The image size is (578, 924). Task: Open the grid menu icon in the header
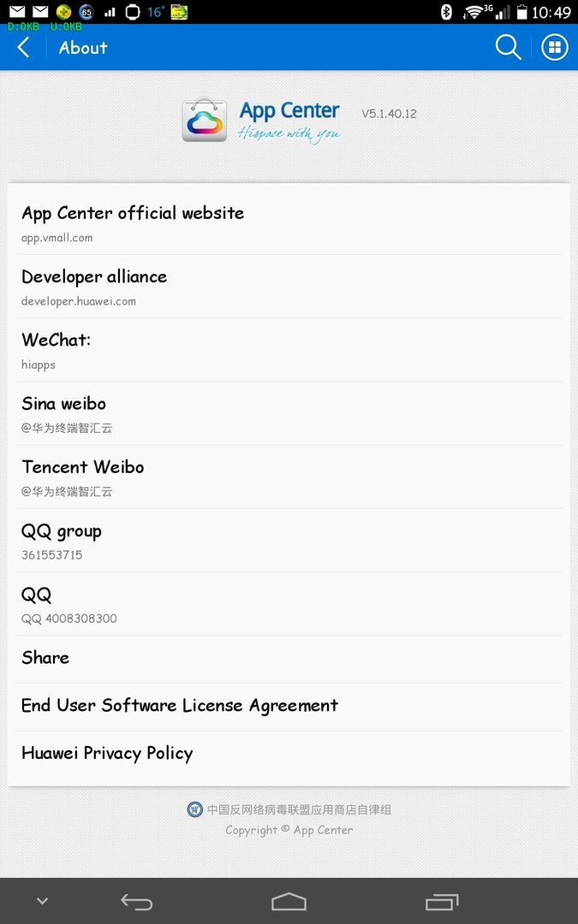point(554,47)
